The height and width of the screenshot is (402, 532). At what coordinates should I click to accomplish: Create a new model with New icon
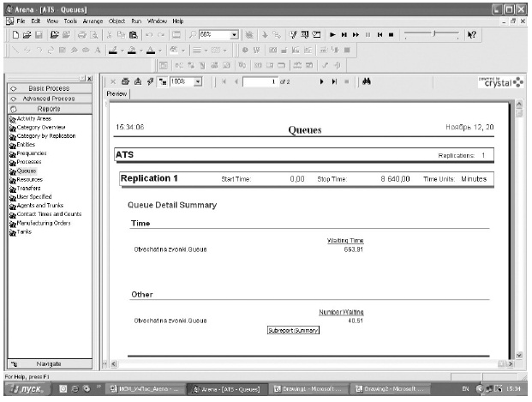click(x=15, y=34)
